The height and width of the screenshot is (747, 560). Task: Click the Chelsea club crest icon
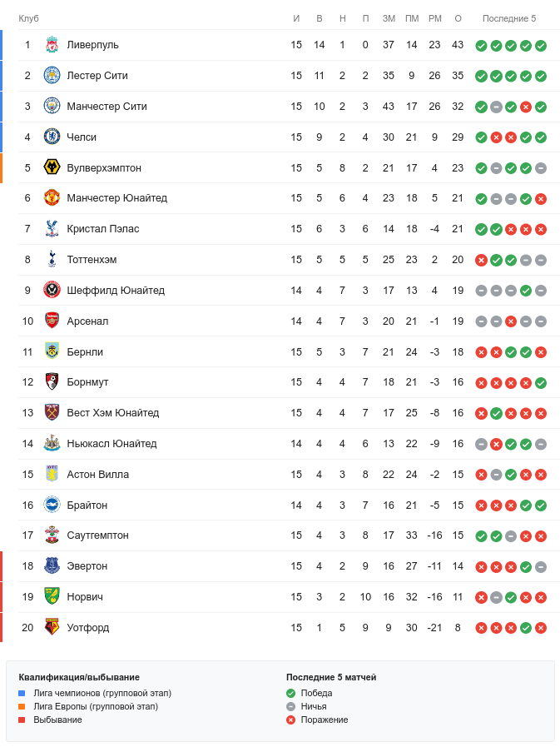[x=52, y=137]
